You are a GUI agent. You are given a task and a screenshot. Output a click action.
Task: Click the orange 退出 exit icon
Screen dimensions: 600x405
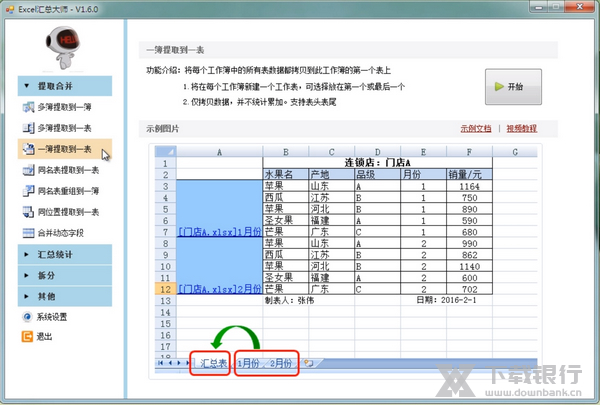(x=27, y=336)
